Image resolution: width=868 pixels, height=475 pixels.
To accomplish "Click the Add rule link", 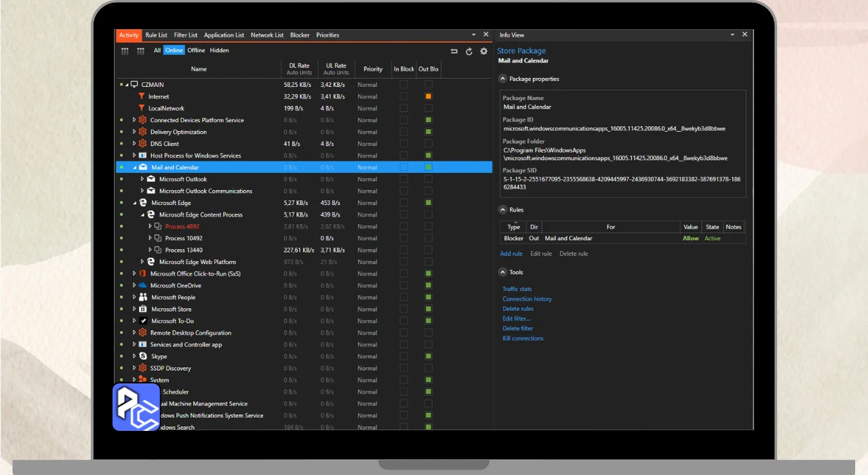I will pos(511,254).
